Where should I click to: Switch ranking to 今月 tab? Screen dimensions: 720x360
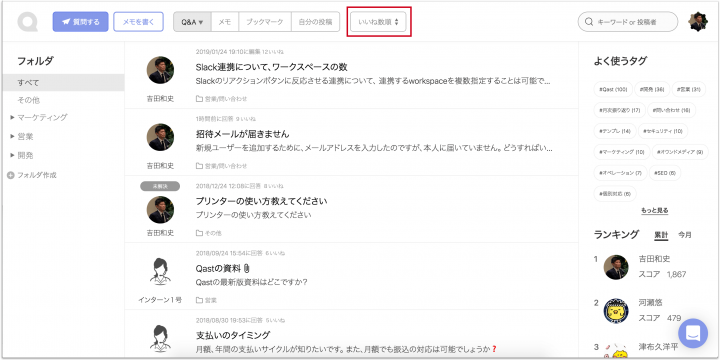pos(685,235)
